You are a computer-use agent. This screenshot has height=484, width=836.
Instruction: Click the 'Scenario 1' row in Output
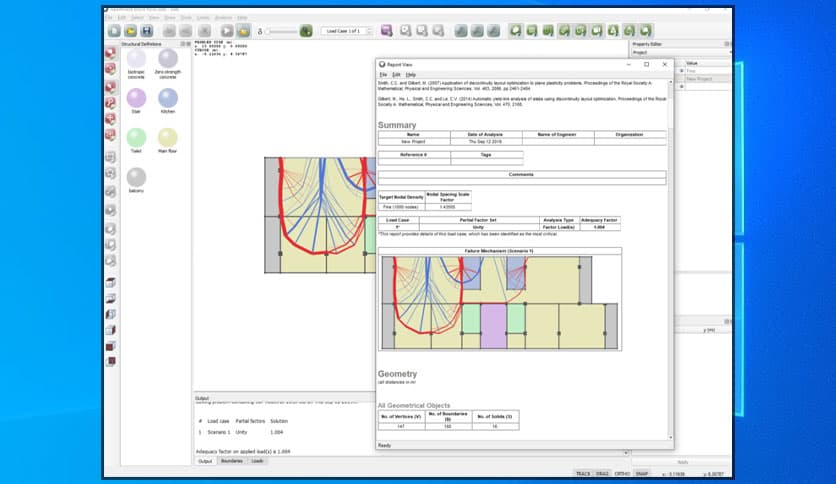[x=241, y=432]
